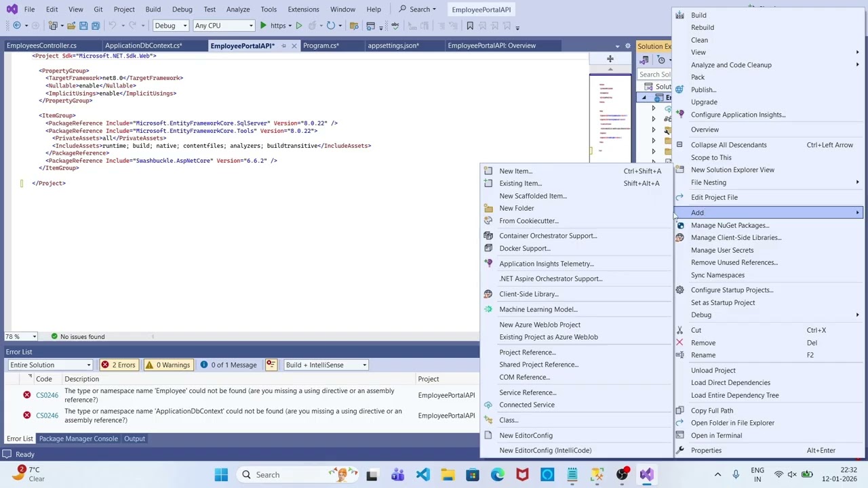Image resolution: width=868 pixels, height=488 pixels.
Task: Click the Code column header
Action: pyautogui.click(x=44, y=379)
